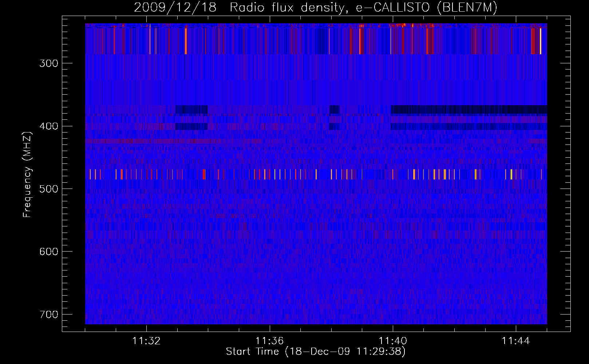
Task: Select the 300 frequency tick label
Action: point(49,63)
